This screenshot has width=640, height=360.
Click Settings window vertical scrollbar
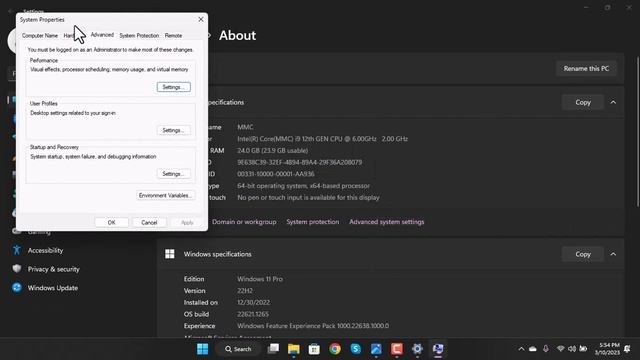tap(637, 131)
